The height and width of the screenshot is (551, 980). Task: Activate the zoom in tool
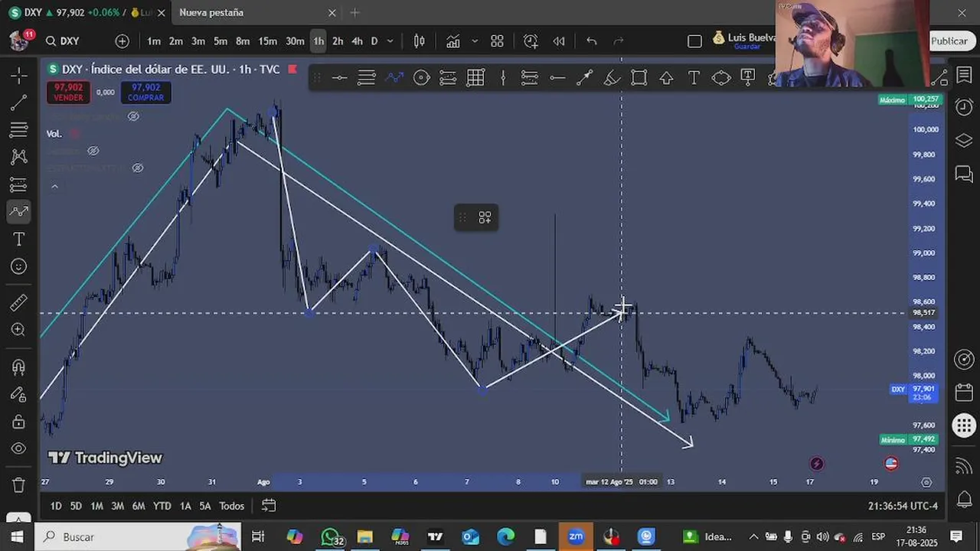point(19,330)
